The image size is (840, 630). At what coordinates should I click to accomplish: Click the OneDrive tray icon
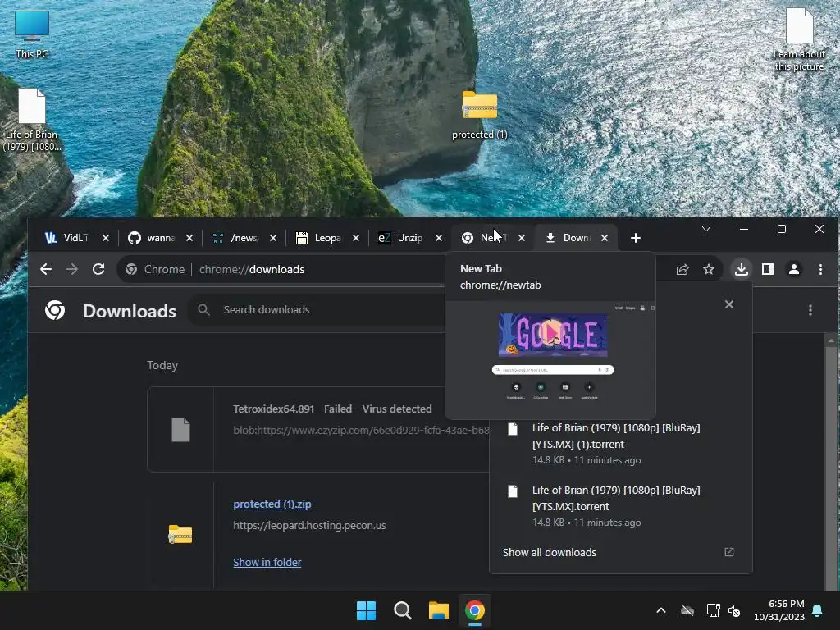tap(687, 610)
